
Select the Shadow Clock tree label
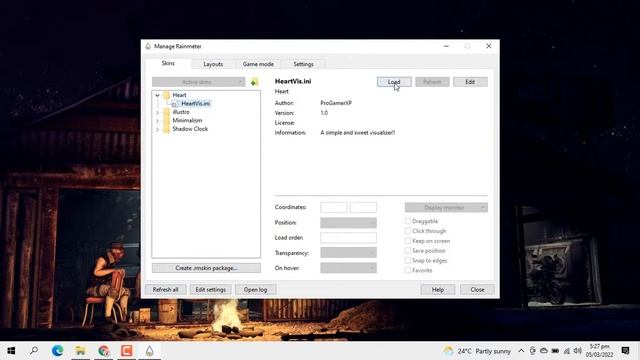pos(190,129)
